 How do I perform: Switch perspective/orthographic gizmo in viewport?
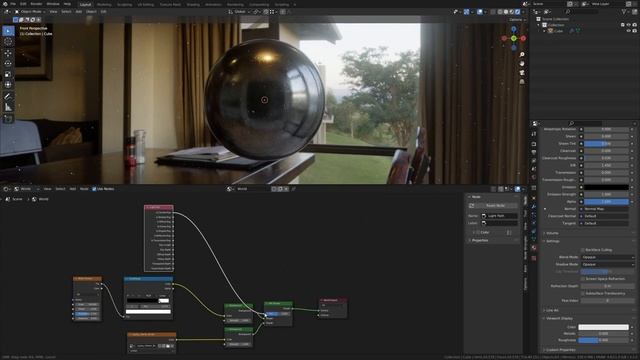[x=522, y=81]
